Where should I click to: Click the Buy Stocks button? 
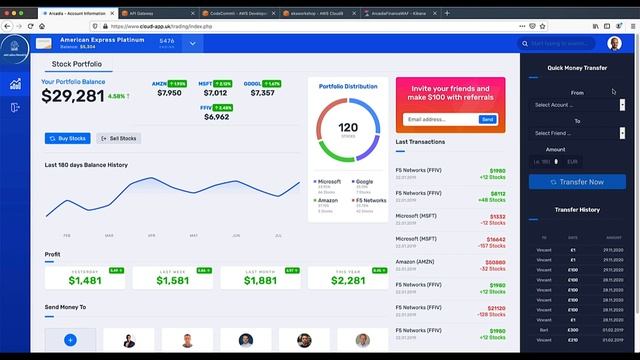coord(68,138)
